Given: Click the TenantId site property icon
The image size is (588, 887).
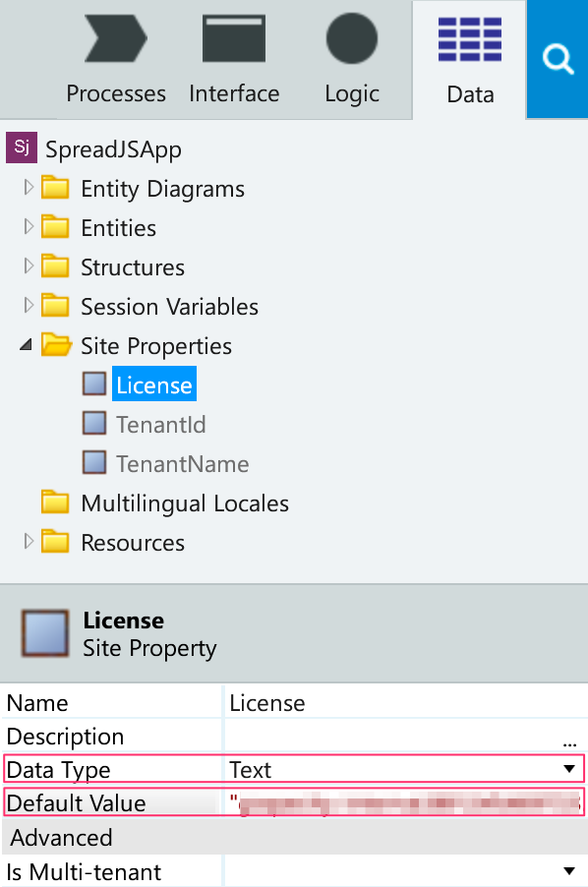Looking at the screenshot, I should tap(94, 423).
